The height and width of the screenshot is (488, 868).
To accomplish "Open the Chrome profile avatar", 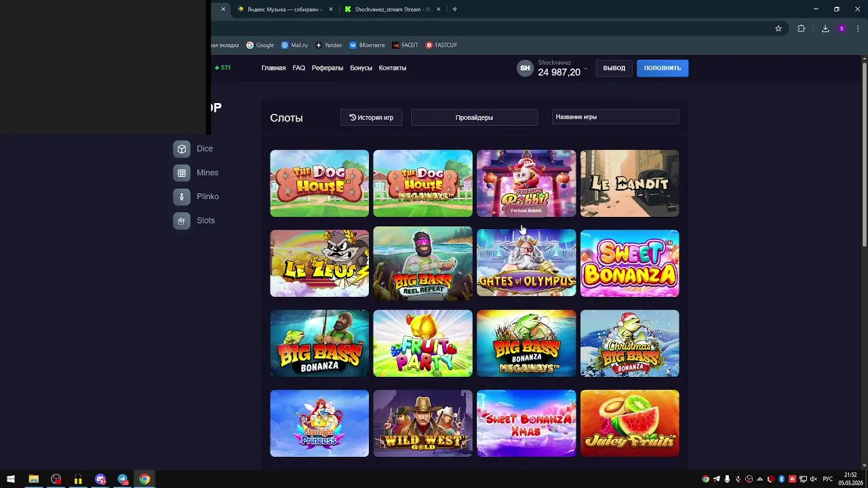I will 842,28.
